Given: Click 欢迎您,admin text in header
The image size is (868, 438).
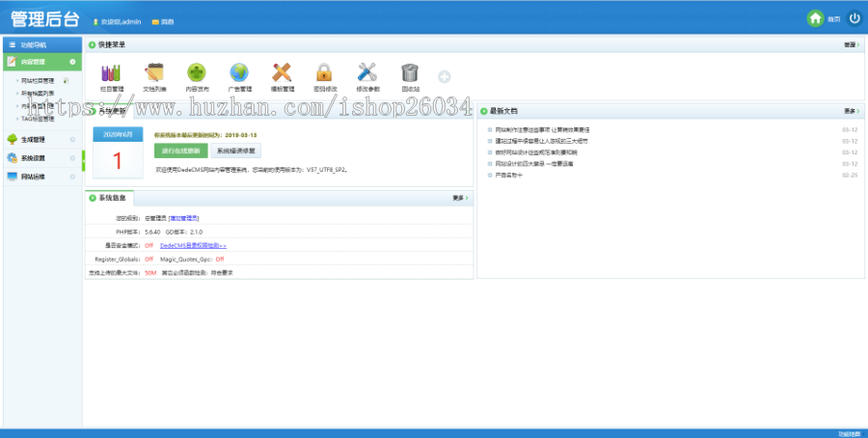Looking at the screenshot, I should pos(121,22).
